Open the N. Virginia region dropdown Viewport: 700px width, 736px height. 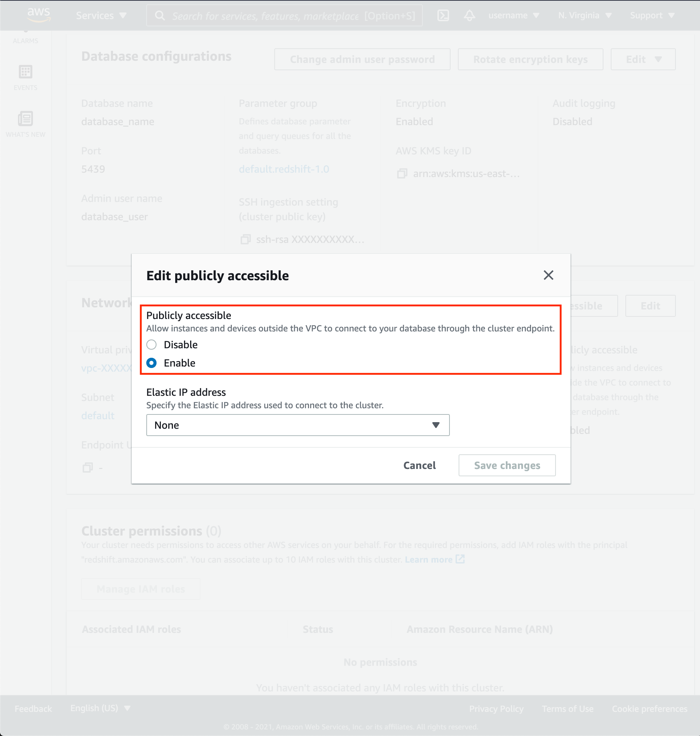point(584,16)
